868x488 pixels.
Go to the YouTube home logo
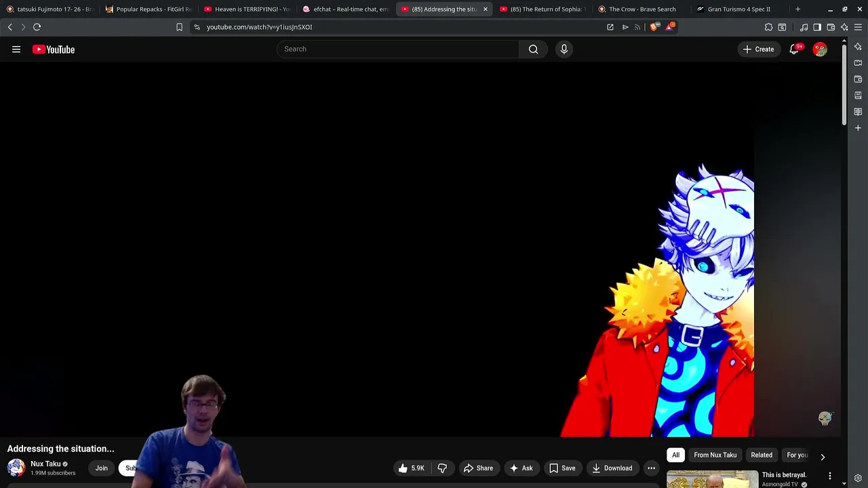coord(53,49)
